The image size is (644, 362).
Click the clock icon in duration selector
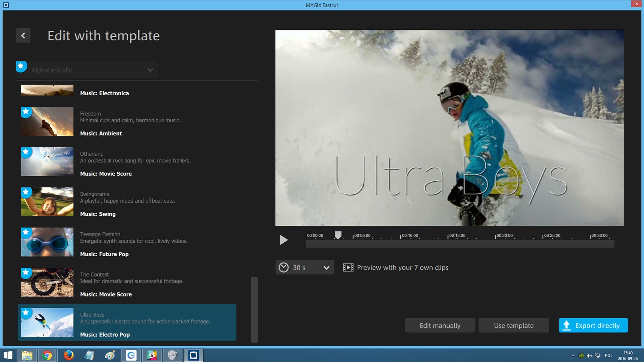284,267
